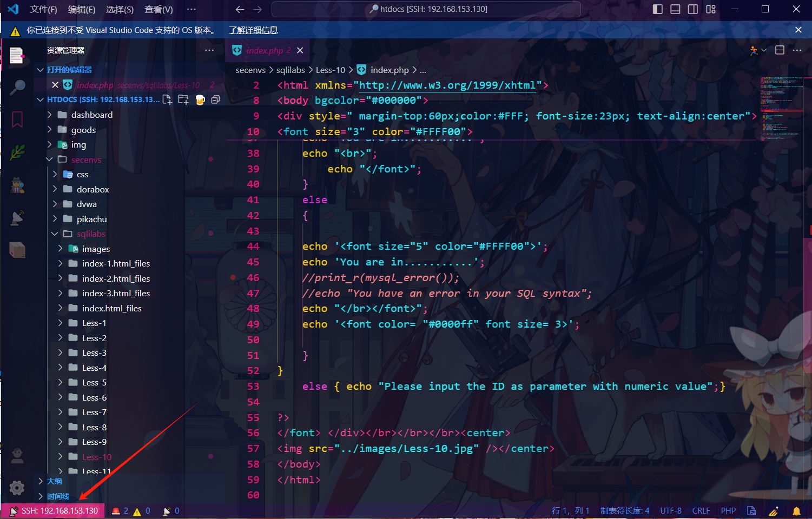The width and height of the screenshot is (812, 519).
Task: Click the 行 1, 列 1 cursor position
Action: click(571, 511)
